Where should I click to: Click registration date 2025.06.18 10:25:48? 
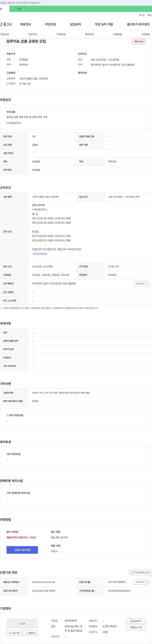pos(43,582)
